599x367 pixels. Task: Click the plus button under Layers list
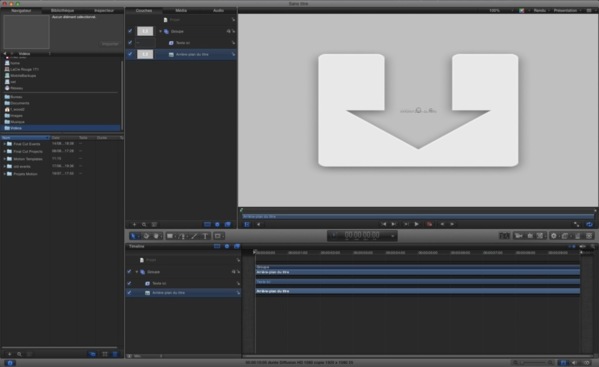[134, 225]
